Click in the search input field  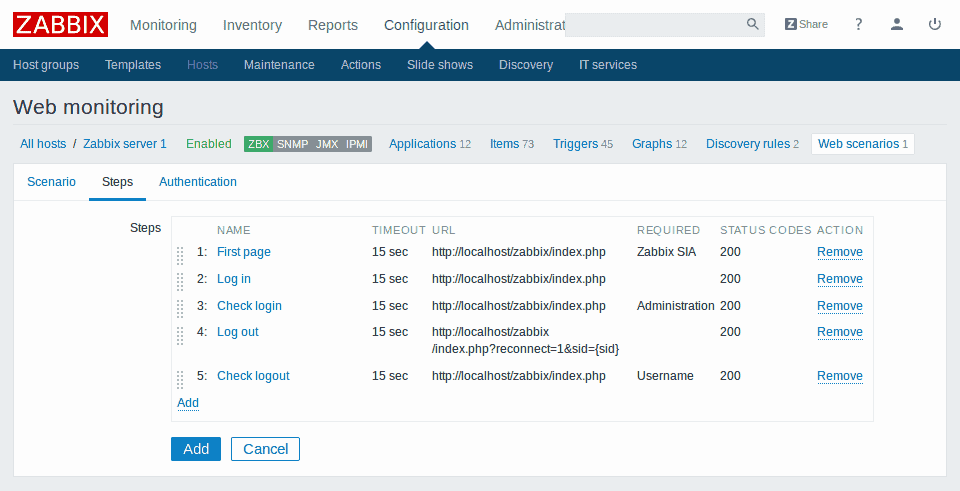coord(655,24)
